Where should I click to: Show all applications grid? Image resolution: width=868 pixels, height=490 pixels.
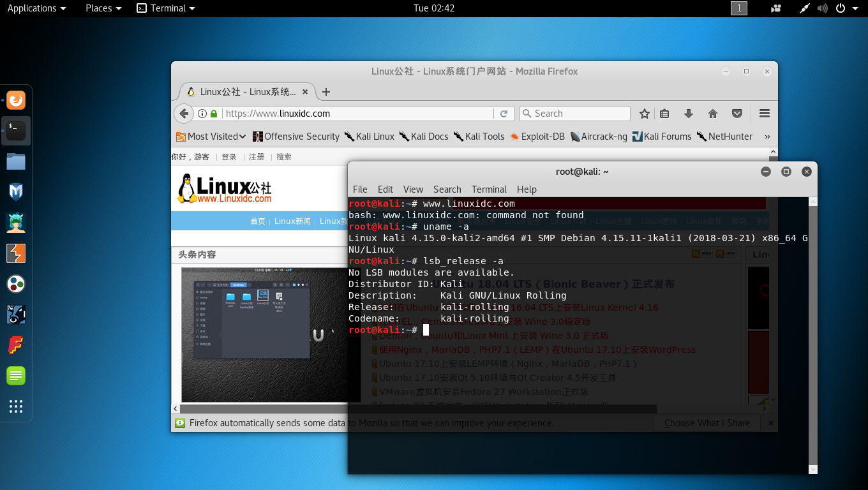click(x=16, y=406)
